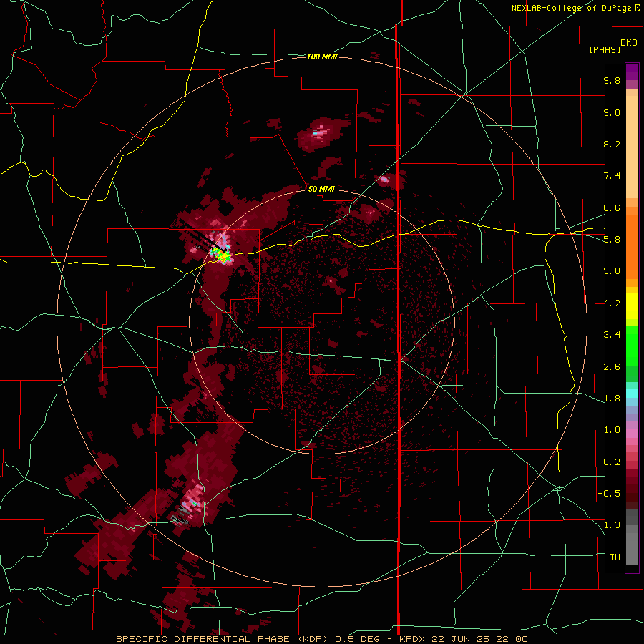This screenshot has height=644, width=644.
Task: Click the -1.3 value on the color scale
Action: (x=609, y=525)
